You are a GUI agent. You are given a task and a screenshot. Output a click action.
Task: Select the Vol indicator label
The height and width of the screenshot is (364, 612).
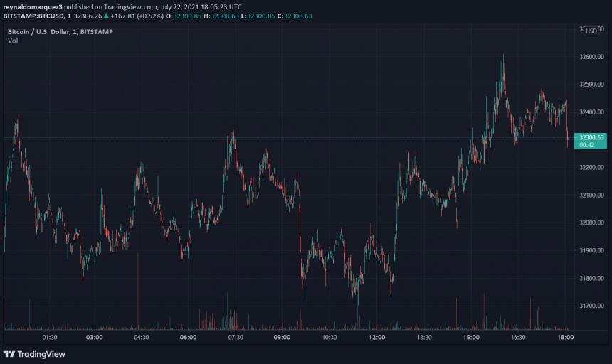click(13, 41)
